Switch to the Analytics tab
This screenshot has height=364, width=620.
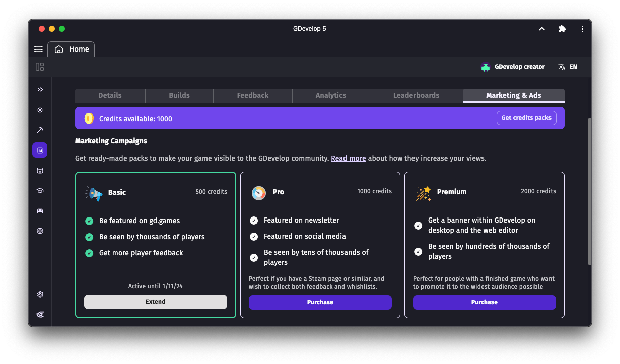330,95
